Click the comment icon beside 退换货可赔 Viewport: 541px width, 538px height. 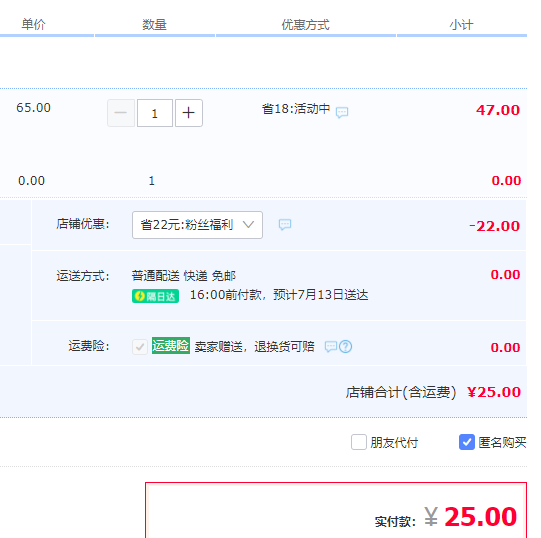(331, 346)
